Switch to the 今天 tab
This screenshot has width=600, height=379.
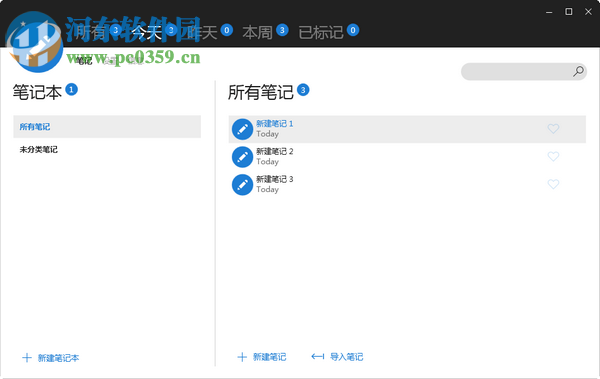146,32
